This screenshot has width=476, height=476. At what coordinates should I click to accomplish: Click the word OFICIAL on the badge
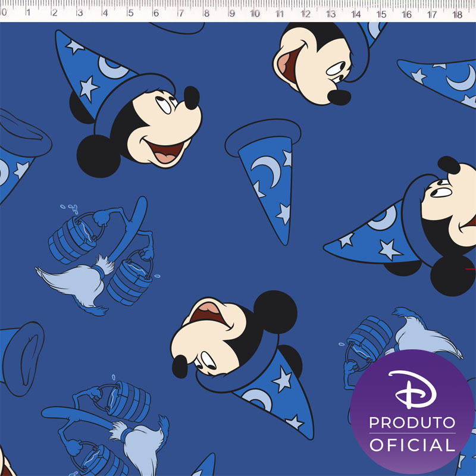[x=412, y=444]
